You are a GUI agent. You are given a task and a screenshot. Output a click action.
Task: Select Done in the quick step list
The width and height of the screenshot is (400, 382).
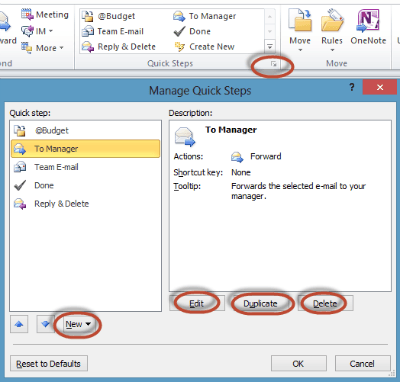click(86, 185)
